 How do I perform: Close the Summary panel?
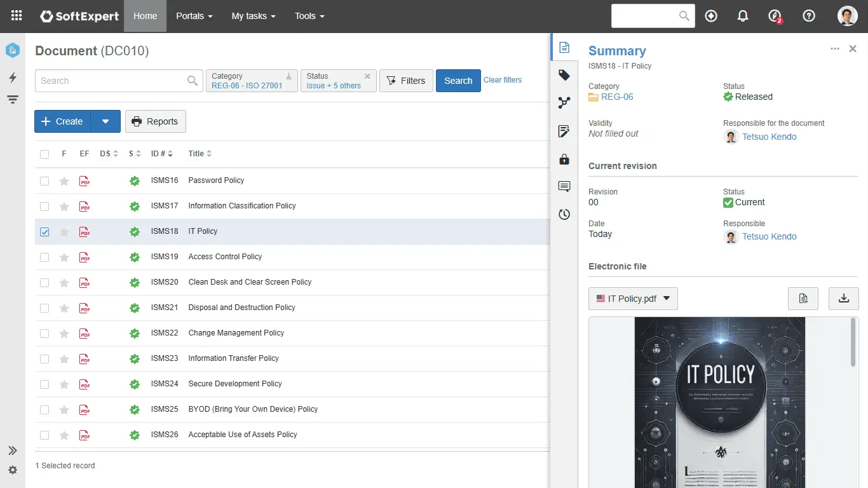853,49
